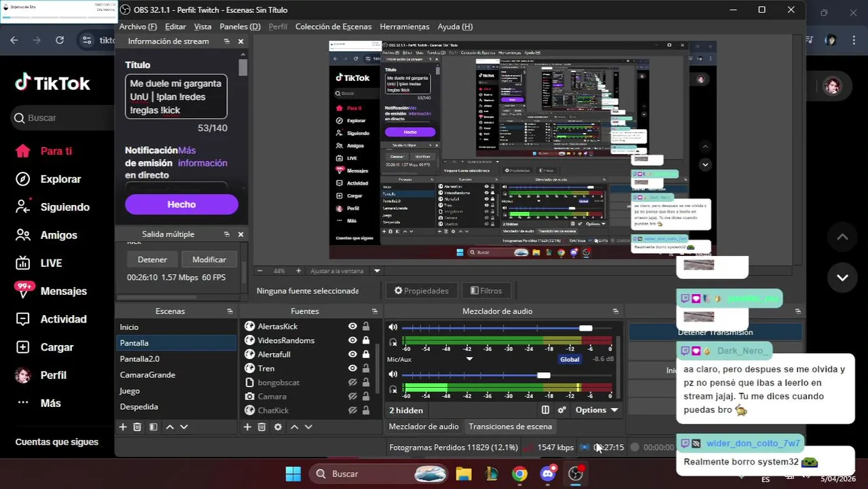Close the Salida múltiple panel

pos(240,234)
